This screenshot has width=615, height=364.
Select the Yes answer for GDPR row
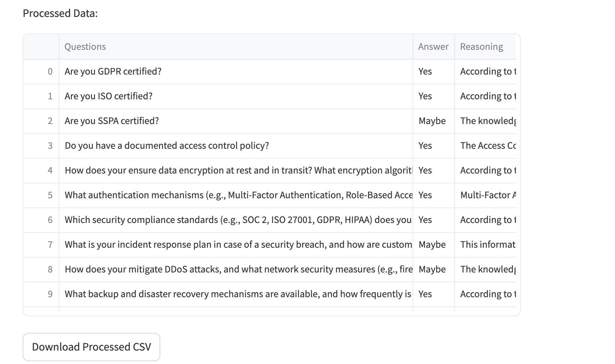pyautogui.click(x=425, y=71)
